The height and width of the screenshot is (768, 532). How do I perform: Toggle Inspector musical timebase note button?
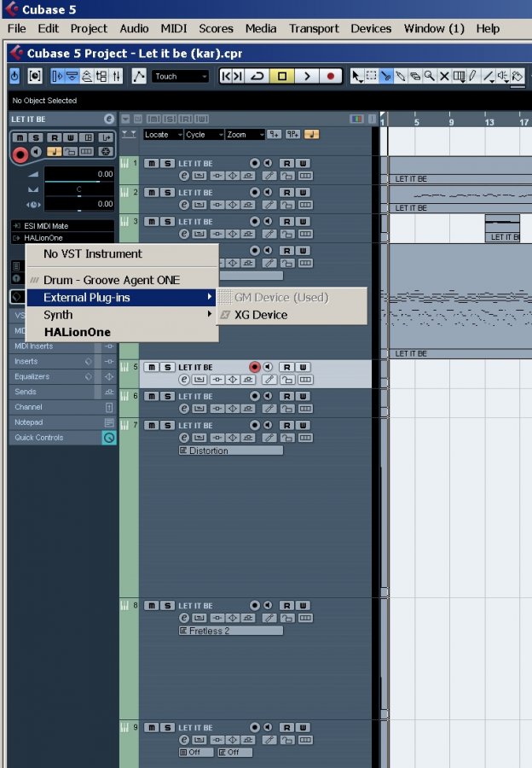54,152
